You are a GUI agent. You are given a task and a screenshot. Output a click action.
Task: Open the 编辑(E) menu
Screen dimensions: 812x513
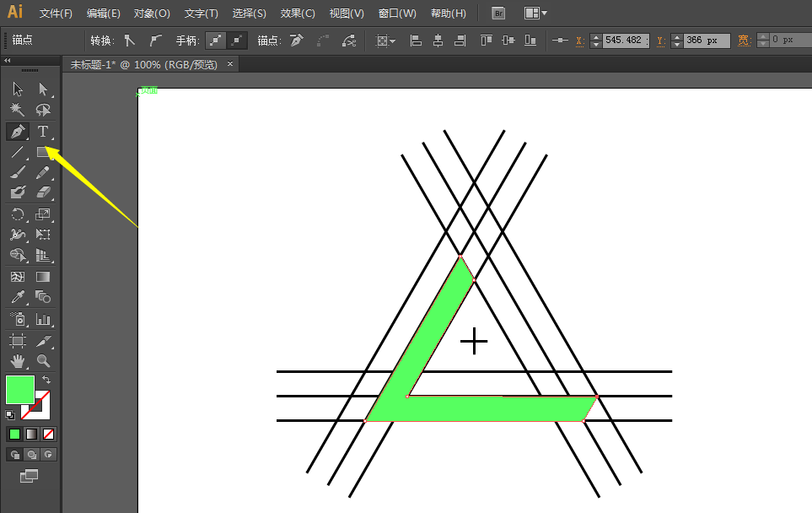pos(104,13)
